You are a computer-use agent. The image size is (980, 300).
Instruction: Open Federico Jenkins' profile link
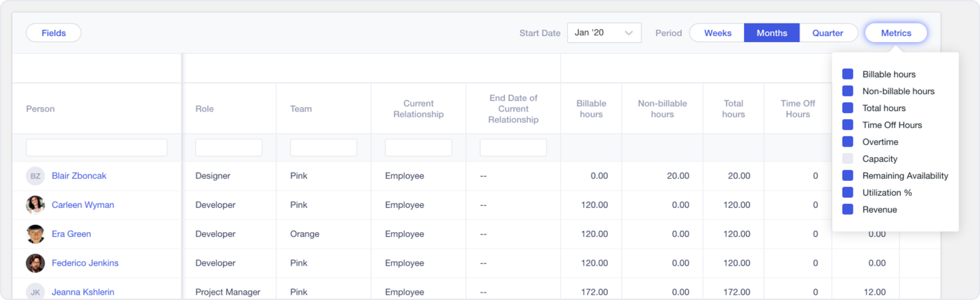point(85,263)
